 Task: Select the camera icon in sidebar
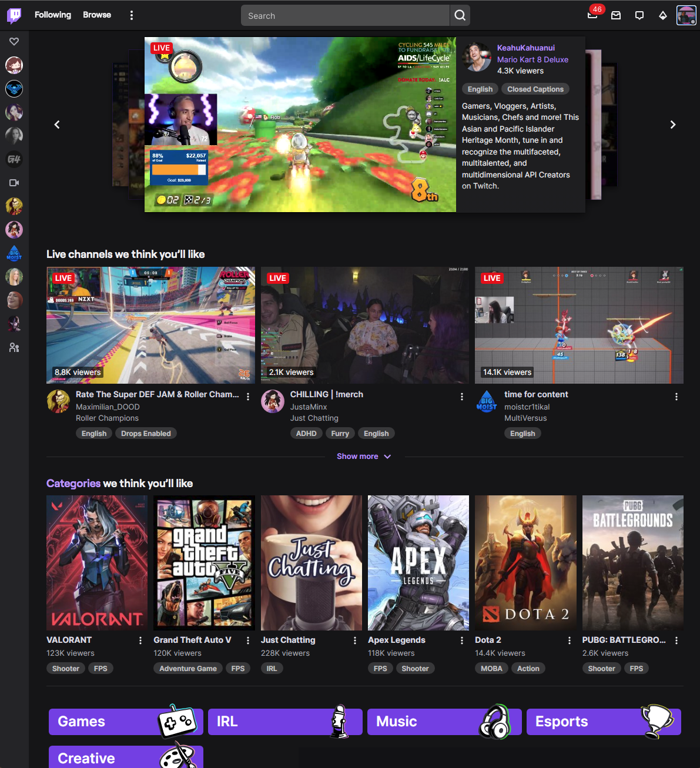(14, 183)
